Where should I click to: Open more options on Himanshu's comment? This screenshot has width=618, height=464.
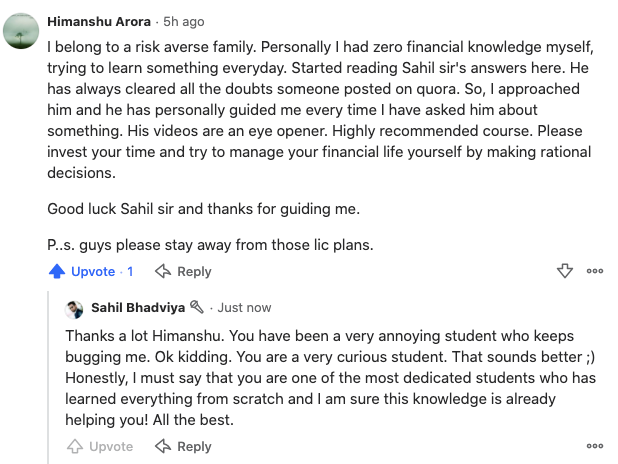coord(595,271)
